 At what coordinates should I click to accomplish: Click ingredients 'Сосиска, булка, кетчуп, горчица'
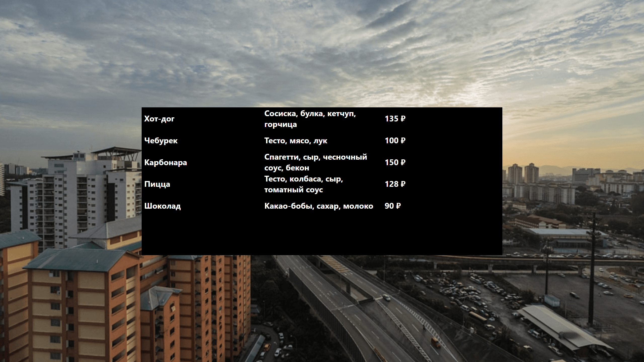tap(310, 119)
